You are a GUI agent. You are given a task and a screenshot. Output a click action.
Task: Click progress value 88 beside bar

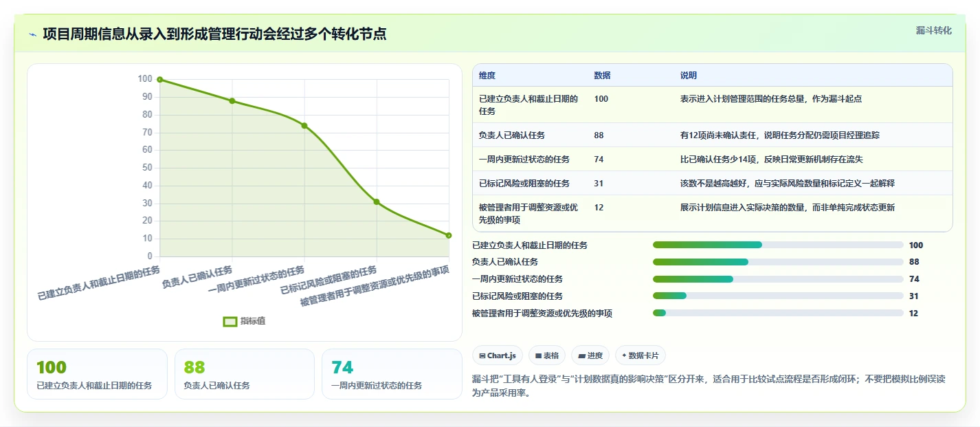coord(914,262)
